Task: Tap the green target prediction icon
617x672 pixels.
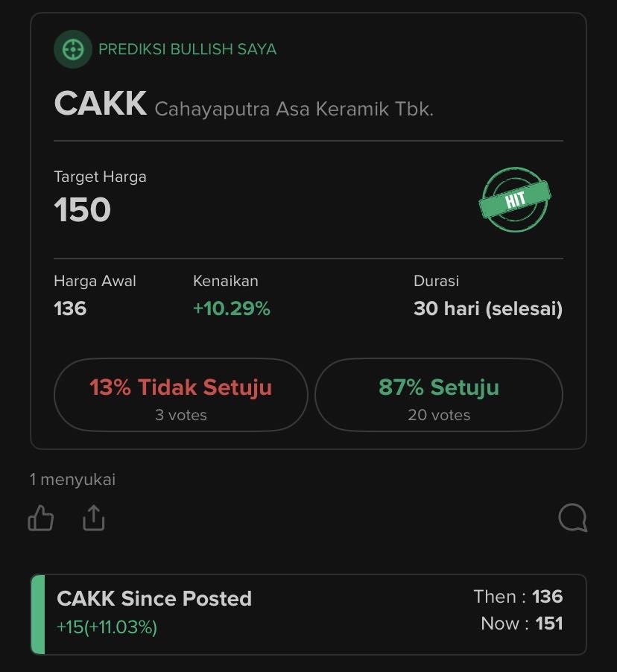Action: 73,49
